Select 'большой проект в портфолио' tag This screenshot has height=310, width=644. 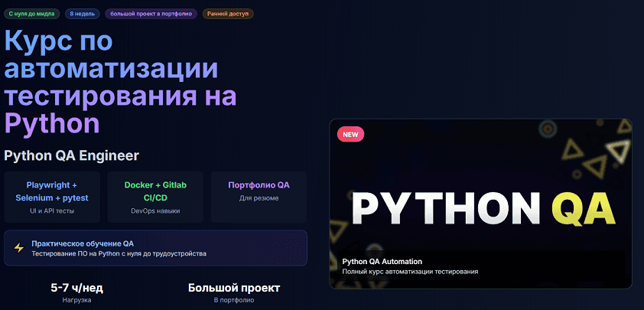[151, 14]
